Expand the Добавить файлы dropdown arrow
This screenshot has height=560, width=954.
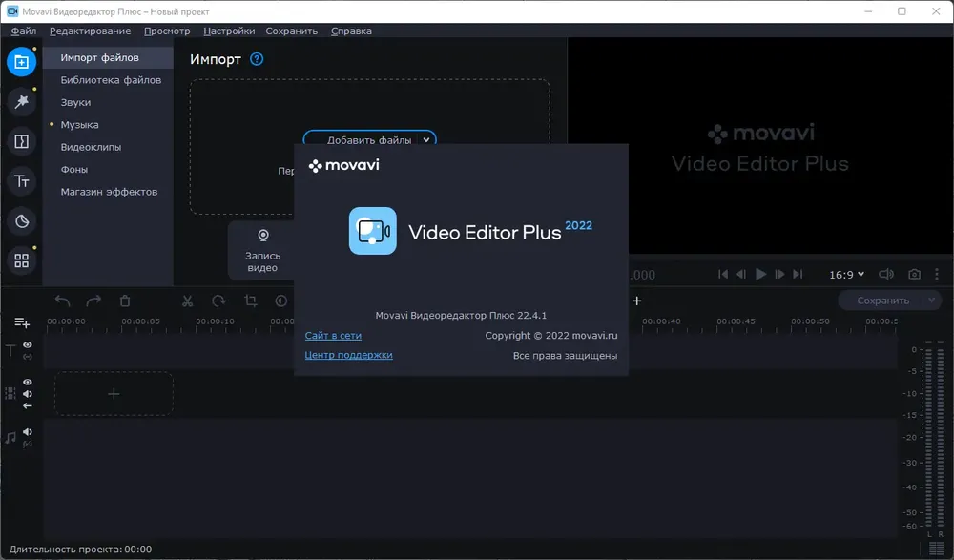pyautogui.click(x=425, y=140)
